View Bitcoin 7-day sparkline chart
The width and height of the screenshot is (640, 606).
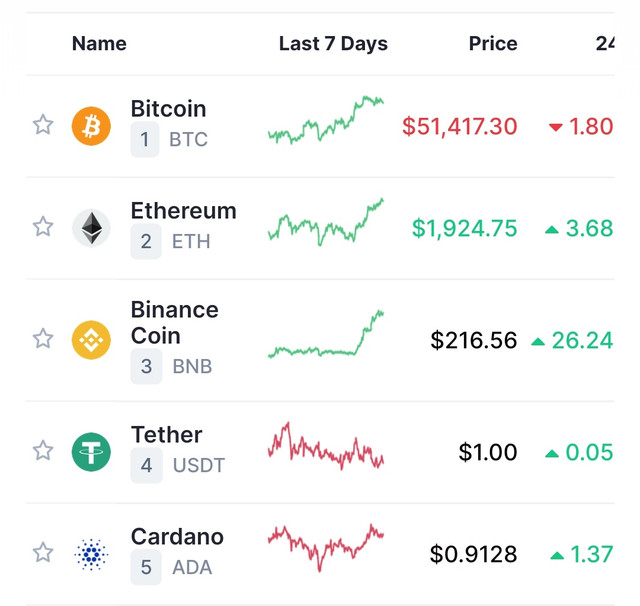tap(326, 120)
